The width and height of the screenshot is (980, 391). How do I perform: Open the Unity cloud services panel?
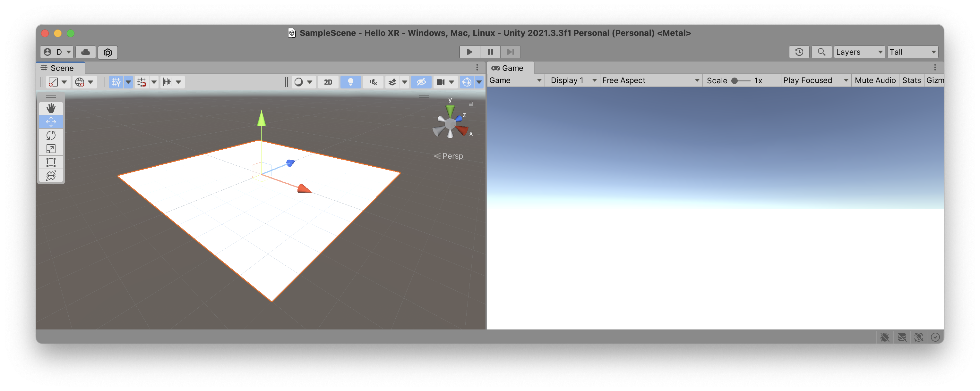coord(85,52)
